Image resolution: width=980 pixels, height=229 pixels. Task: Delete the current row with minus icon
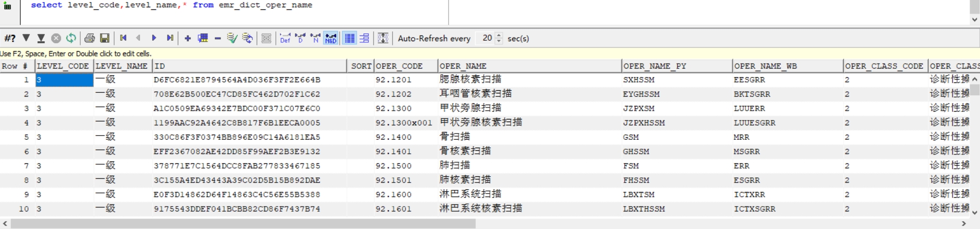217,38
